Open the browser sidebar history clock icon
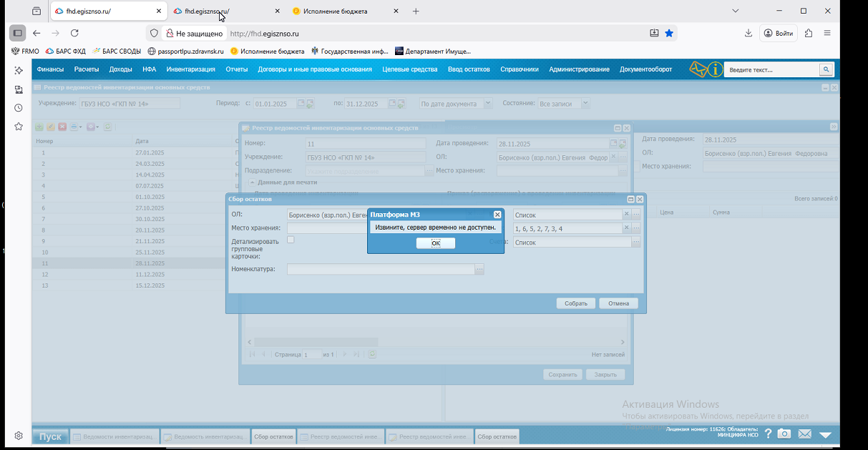Viewport: 868px width, 450px height. click(x=19, y=108)
